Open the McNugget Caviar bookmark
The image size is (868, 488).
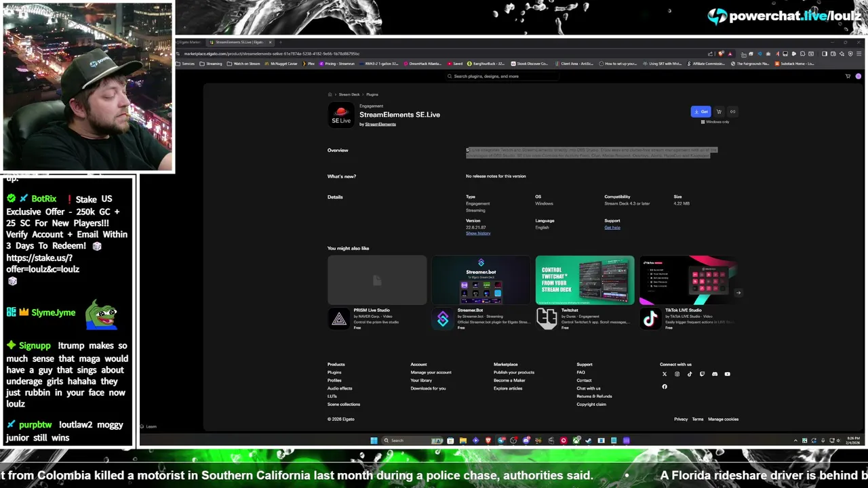tap(281, 64)
